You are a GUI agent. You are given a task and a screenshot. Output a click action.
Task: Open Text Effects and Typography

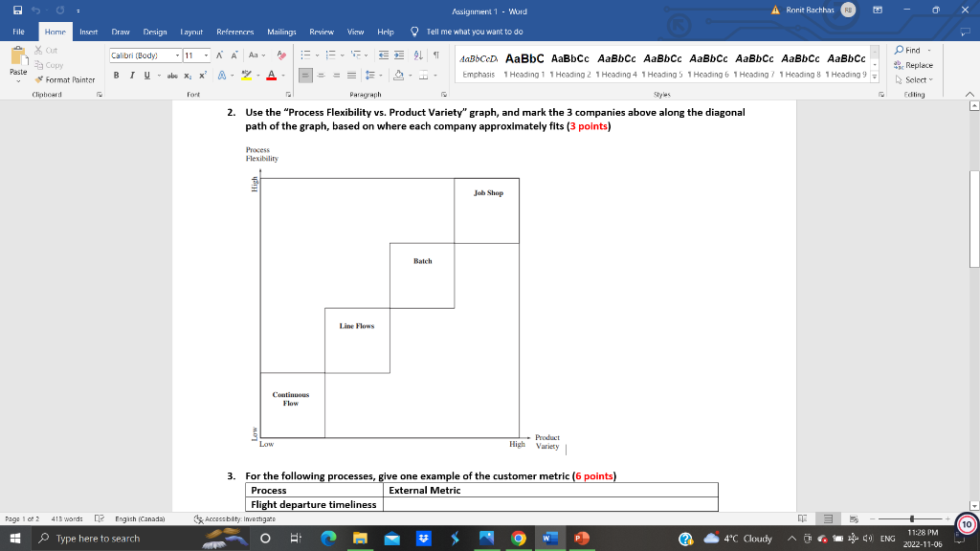point(222,76)
